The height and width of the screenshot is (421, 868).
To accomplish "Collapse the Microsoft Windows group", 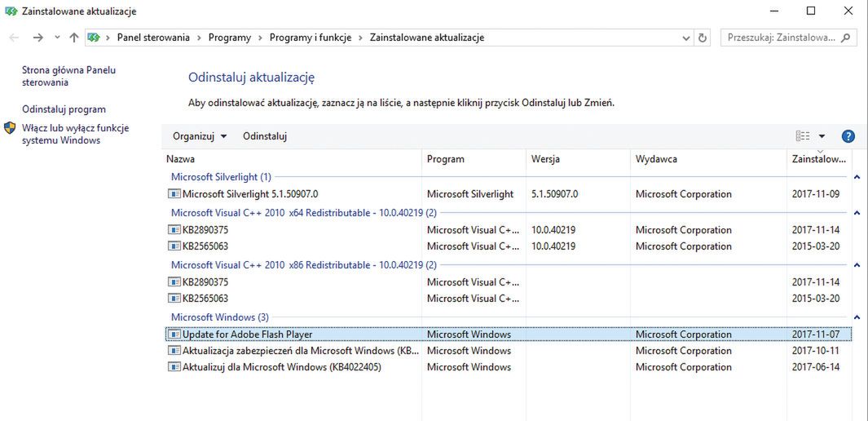I will [x=856, y=317].
